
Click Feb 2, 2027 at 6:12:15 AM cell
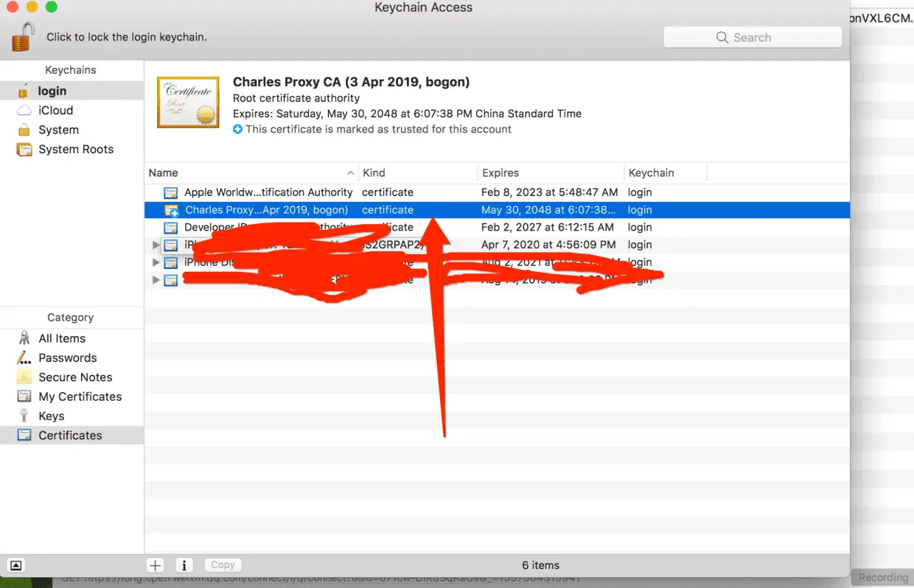[x=548, y=227]
